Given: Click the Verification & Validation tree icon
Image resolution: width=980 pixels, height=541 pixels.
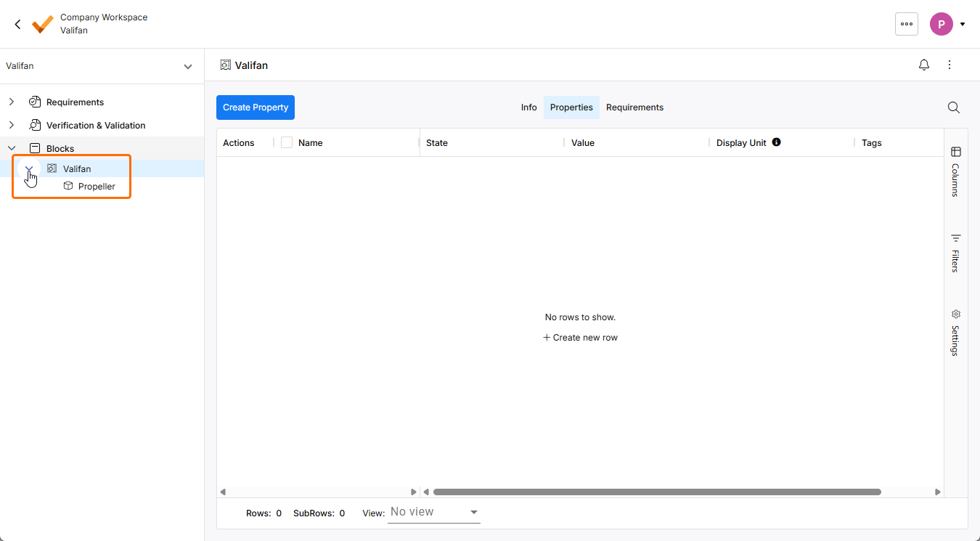Looking at the screenshot, I should (x=34, y=125).
